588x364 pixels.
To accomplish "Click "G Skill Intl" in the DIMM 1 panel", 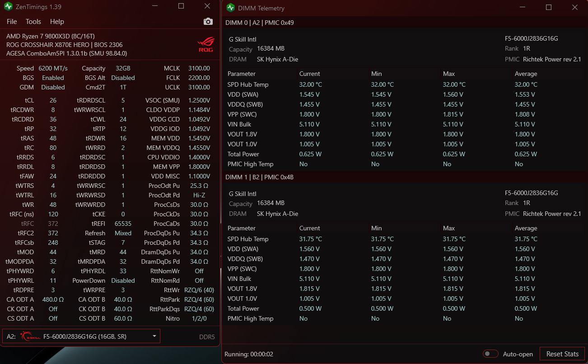I will coord(243,194).
